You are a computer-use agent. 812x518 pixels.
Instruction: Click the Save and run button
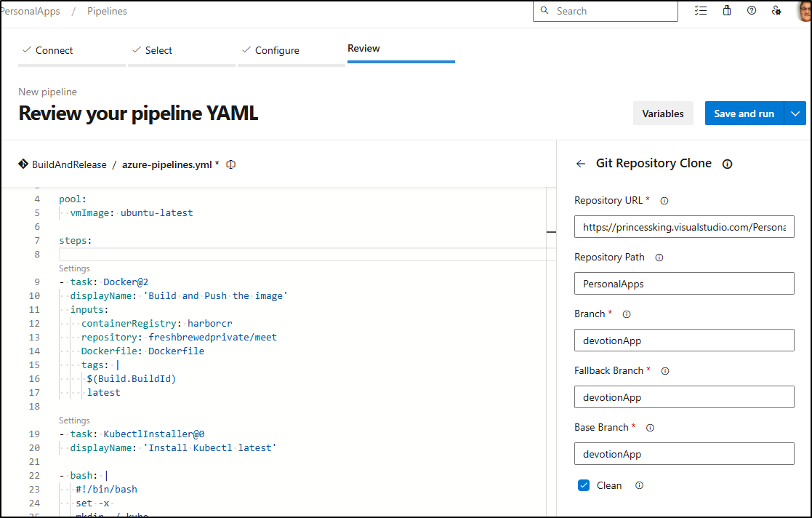(744, 113)
